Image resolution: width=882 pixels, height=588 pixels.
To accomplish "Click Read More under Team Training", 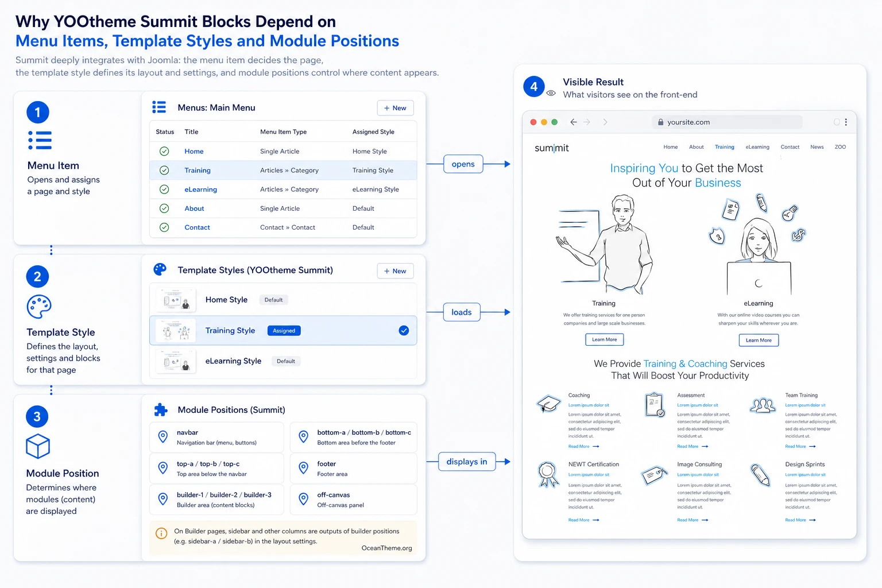I will click(x=800, y=446).
